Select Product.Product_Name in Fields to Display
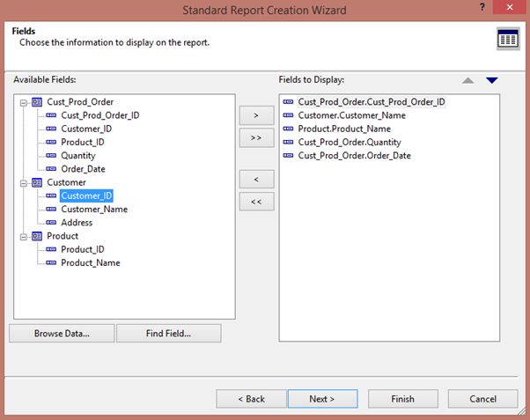This screenshot has height=420, width=530. (344, 129)
